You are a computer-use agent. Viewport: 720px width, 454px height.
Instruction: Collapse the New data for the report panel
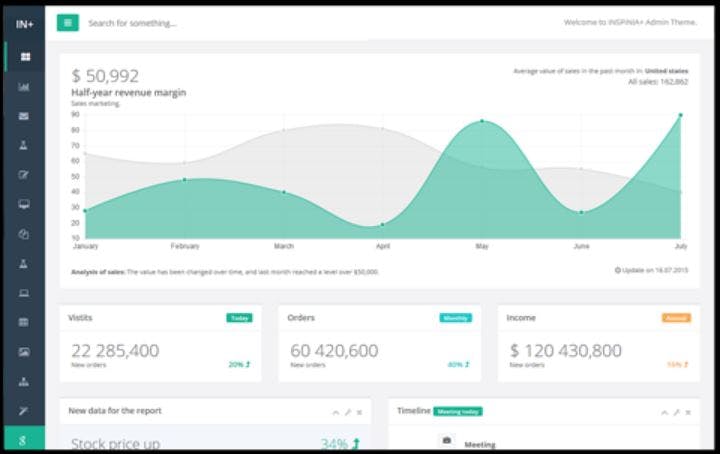pyautogui.click(x=336, y=413)
